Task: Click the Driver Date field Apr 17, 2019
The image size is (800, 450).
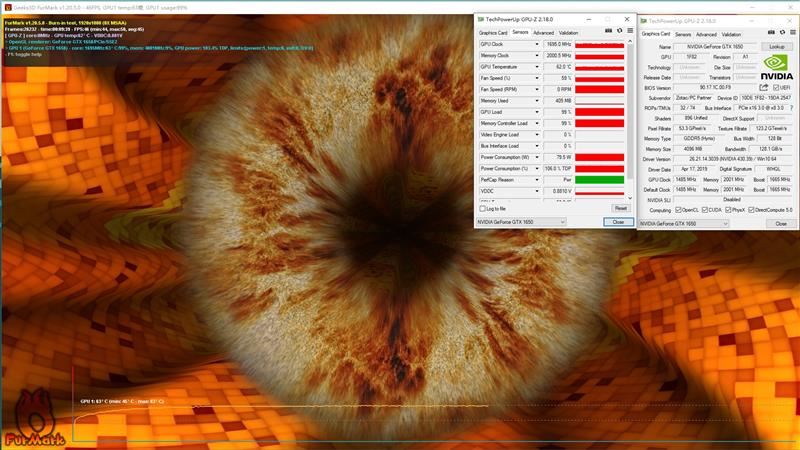Action: pos(692,169)
